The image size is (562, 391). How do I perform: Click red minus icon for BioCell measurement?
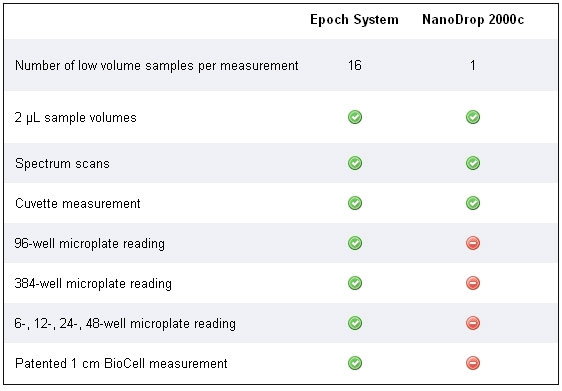[473, 363]
